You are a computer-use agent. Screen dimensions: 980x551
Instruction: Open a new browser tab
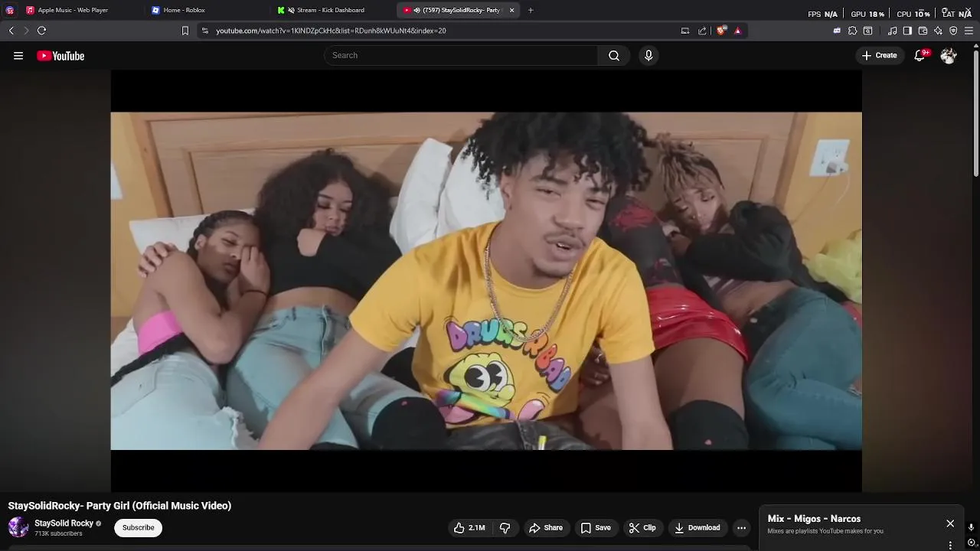531,10
